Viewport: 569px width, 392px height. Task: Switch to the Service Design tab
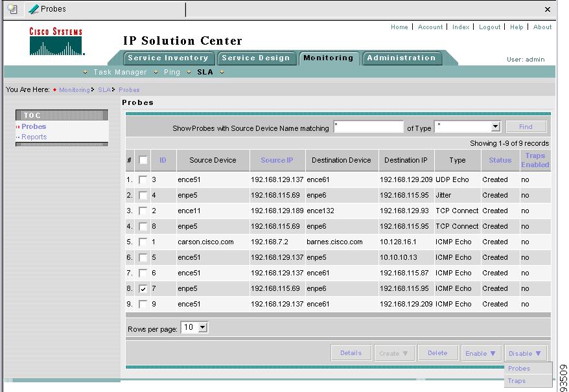[256, 58]
